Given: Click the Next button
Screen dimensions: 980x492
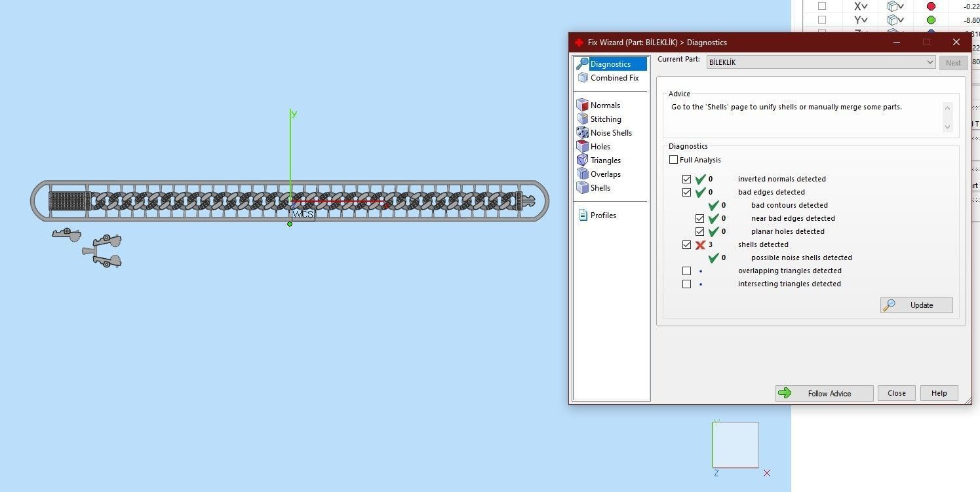Looking at the screenshot, I should (953, 63).
